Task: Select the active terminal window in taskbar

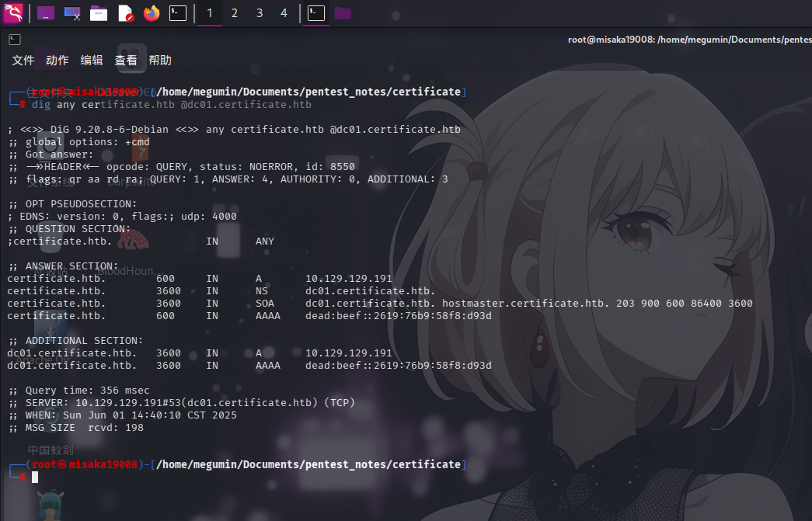Action: [x=316, y=13]
